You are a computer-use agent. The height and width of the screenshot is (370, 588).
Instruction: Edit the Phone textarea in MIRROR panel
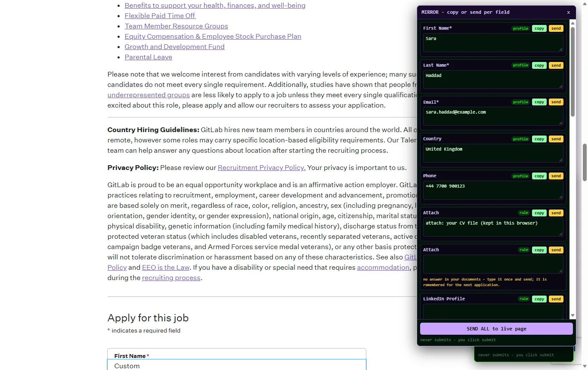[493, 190]
